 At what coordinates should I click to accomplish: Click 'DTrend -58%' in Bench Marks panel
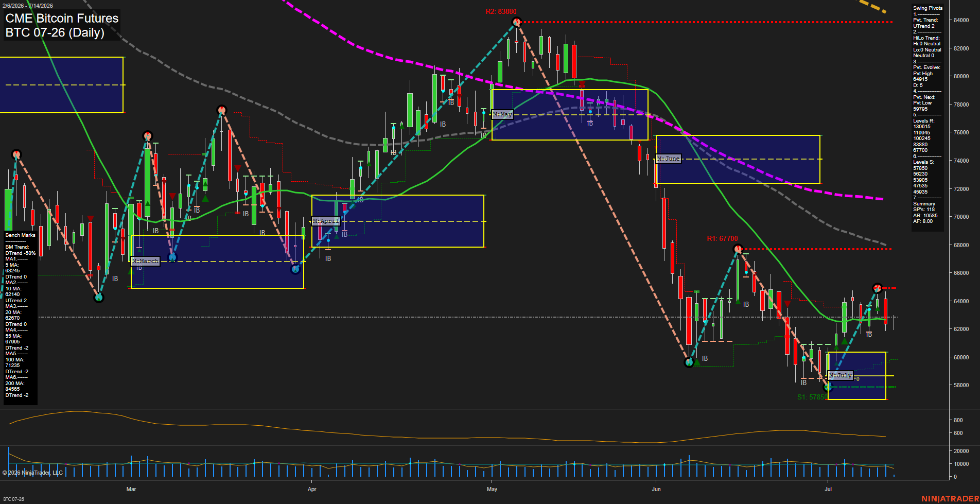(21, 253)
